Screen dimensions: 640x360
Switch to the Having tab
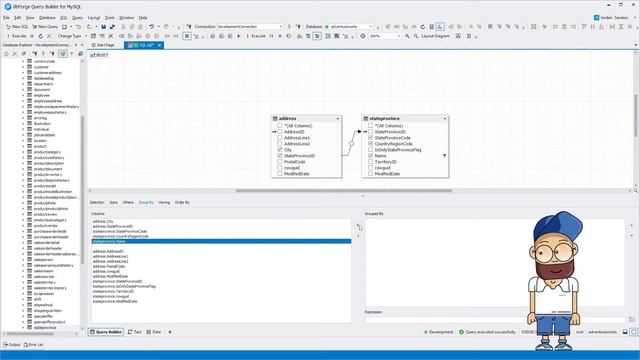coord(164,202)
